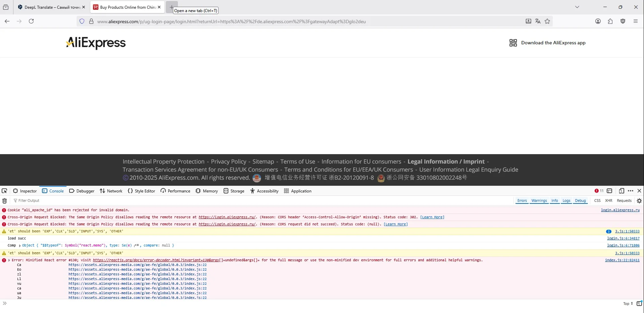Viewport: 644px width, 313px height.
Task: Go forward to the next page
Action: 19,21
